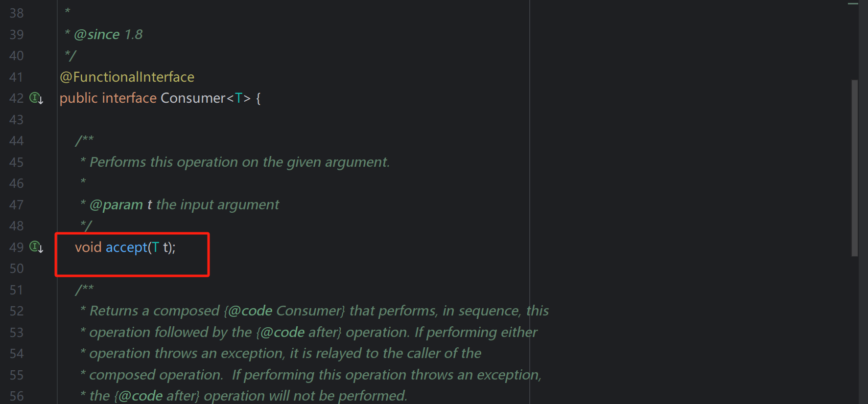The height and width of the screenshot is (404, 868).
Task: Click line number 38 in gutter
Action: [16, 13]
